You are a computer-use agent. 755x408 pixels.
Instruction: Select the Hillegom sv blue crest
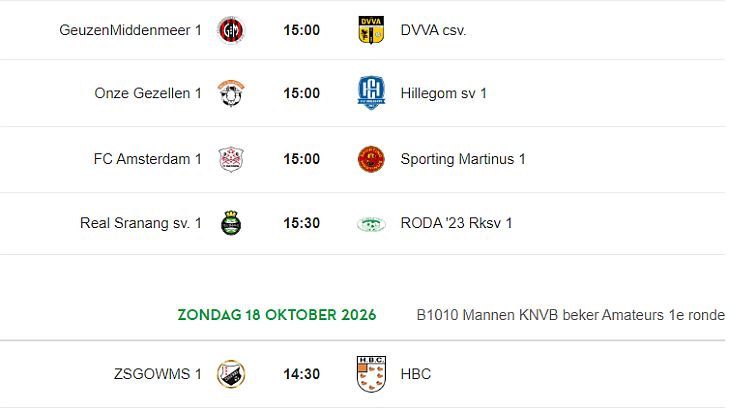[371, 93]
